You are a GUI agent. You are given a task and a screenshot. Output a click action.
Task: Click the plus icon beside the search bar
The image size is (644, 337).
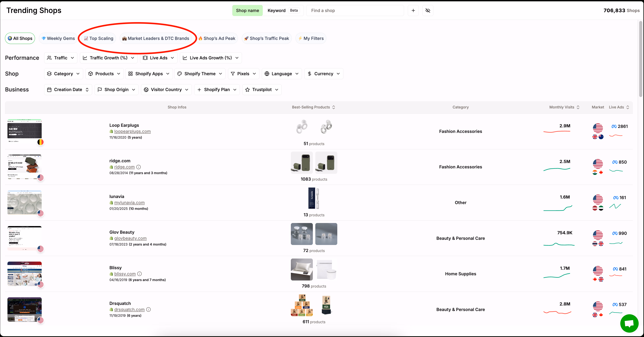pyautogui.click(x=413, y=11)
